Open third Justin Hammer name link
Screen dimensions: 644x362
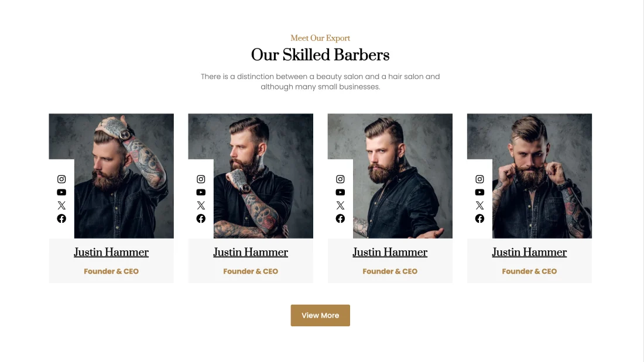click(x=390, y=252)
